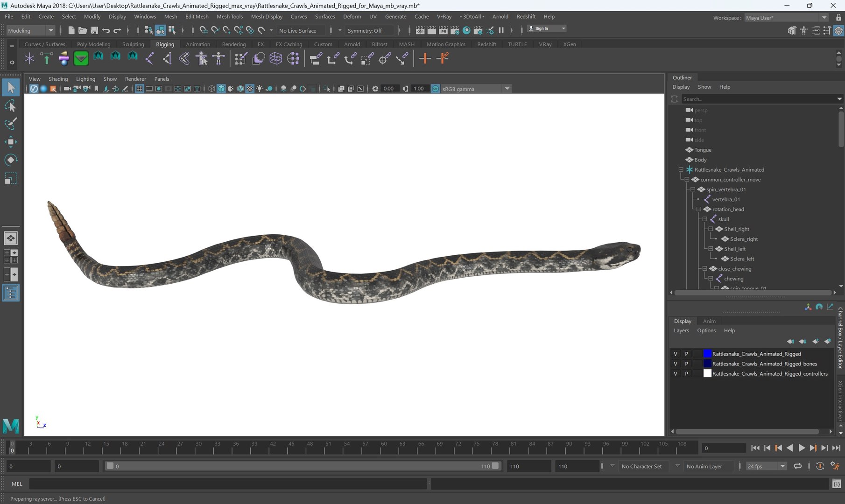
Task: Click the orange Set Key plus icon
Action: coord(424,58)
